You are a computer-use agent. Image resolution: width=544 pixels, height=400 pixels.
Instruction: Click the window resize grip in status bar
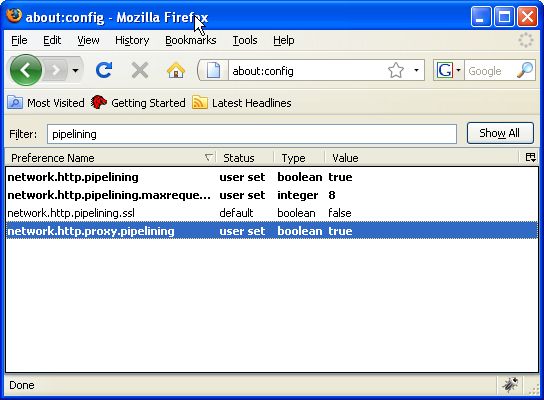tap(534, 389)
